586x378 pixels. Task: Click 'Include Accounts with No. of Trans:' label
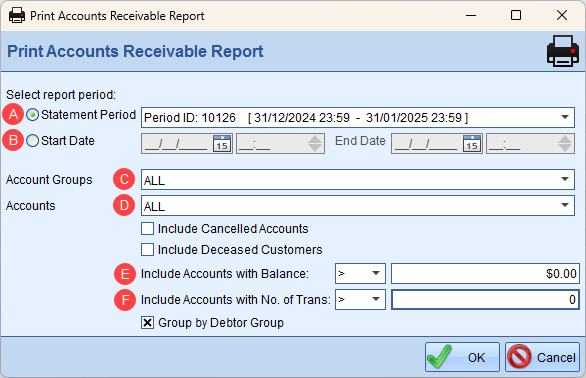[235, 300]
